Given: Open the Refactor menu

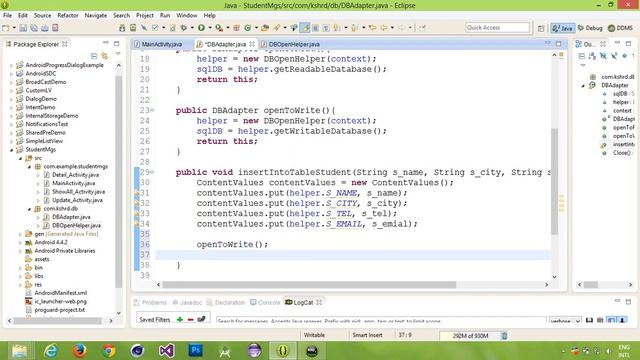Looking at the screenshot, I should (68, 15).
